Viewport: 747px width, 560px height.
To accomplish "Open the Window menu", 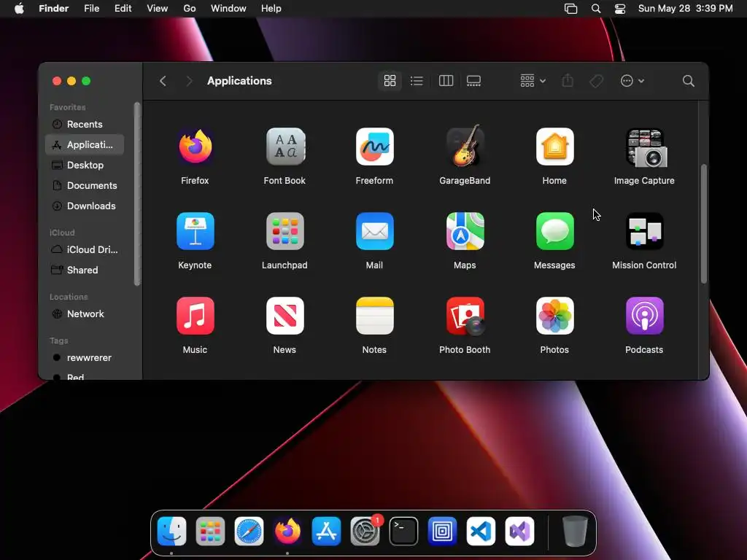I will [x=228, y=8].
